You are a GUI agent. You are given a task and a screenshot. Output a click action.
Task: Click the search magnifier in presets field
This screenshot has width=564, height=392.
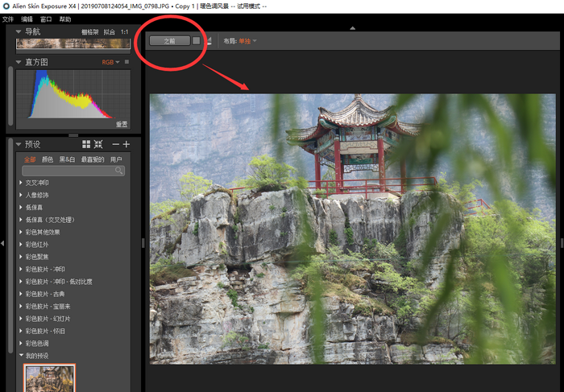119,171
